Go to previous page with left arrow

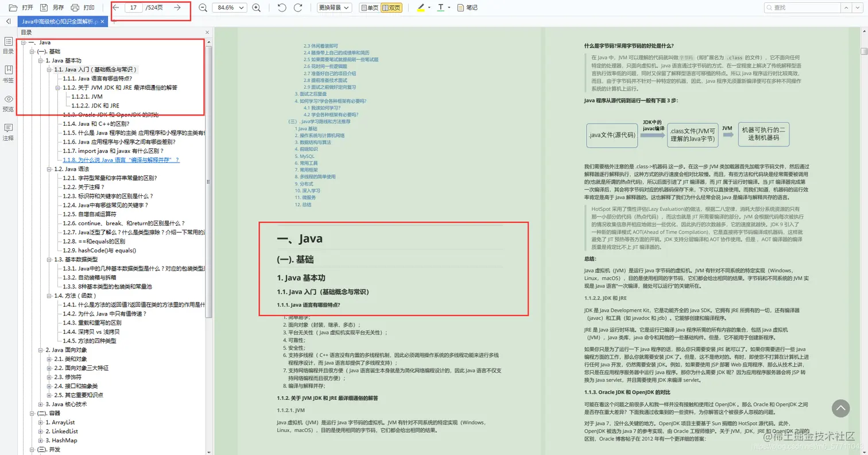117,7
